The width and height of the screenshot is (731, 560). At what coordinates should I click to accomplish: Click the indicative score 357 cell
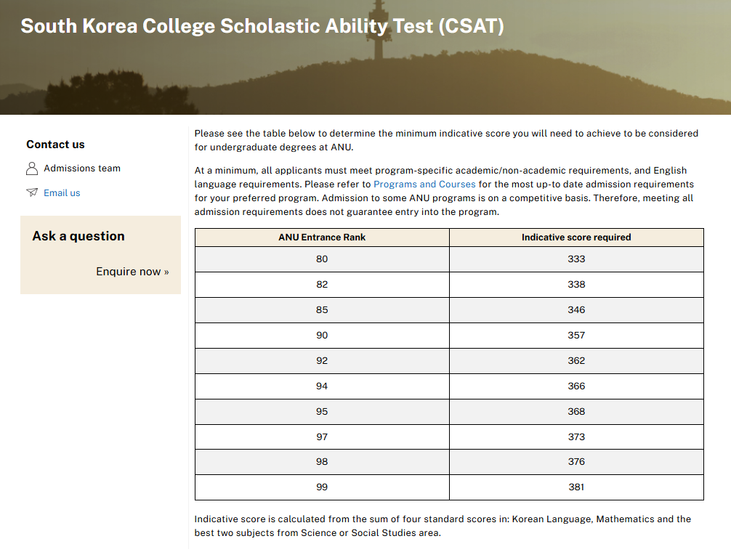point(576,336)
